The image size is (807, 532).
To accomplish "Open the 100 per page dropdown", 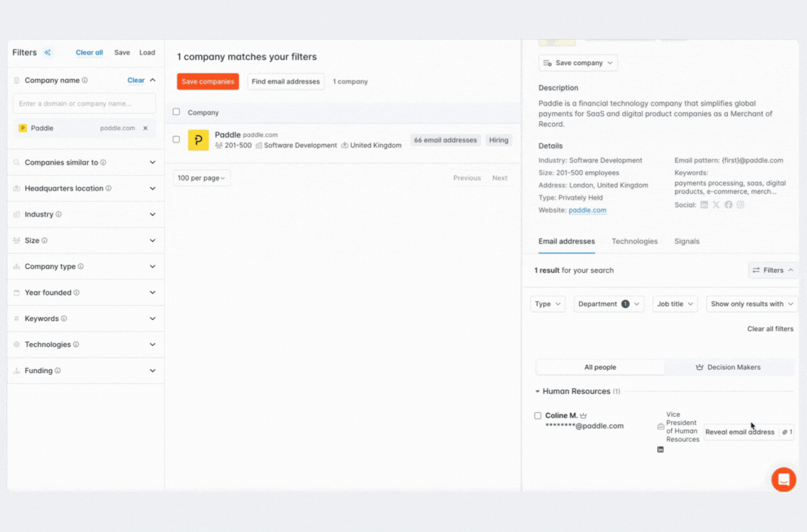I will [x=202, y=178].
